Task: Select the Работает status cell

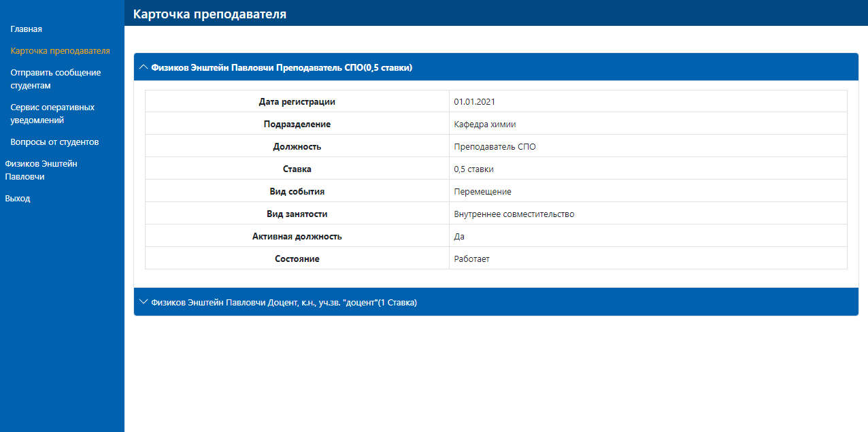Action: (471, 259)
